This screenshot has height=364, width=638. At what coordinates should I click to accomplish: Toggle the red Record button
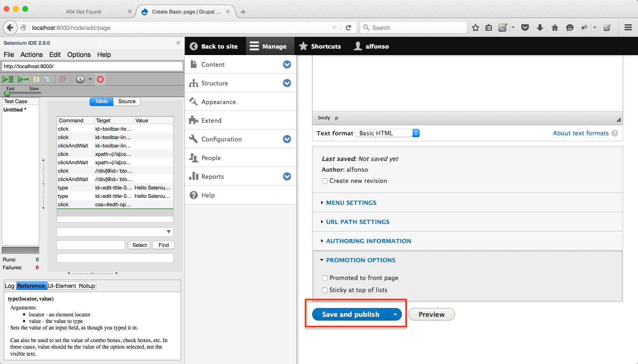point(100,79)
